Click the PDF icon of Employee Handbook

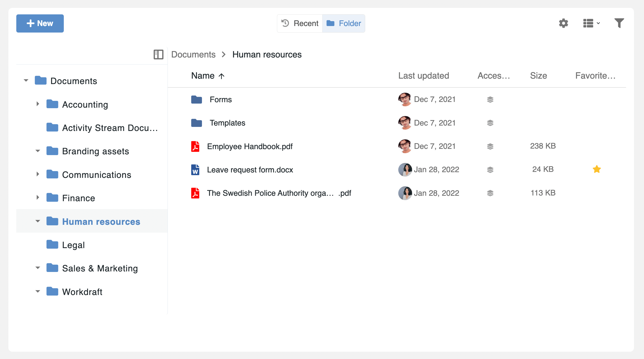(195, 146)
